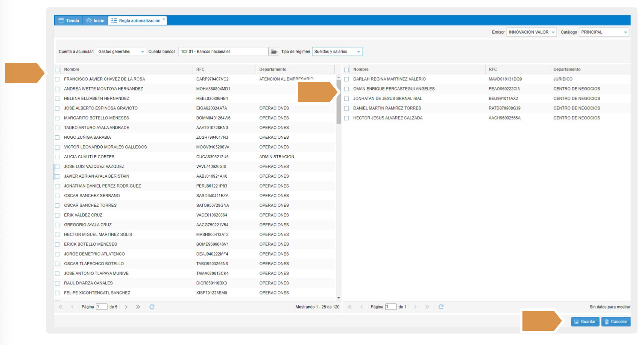Go to next page in left list
This screenshot has height=345, width=644.
[126, 307]
